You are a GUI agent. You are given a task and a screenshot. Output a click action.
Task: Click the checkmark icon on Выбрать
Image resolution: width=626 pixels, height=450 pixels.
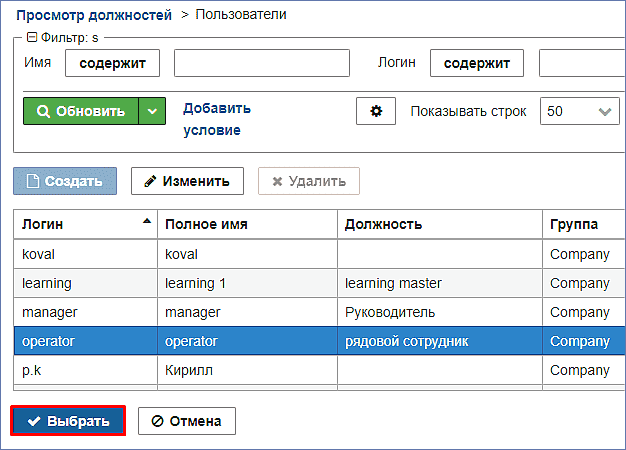pyautogui.click(x=34, y=421)
